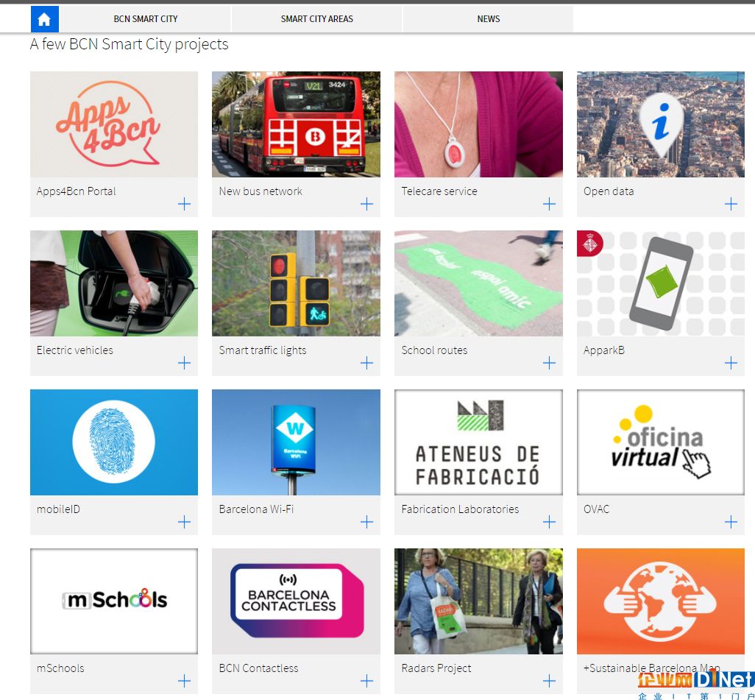Click the Open data title
755x700 pixels.
click(609, 191)
